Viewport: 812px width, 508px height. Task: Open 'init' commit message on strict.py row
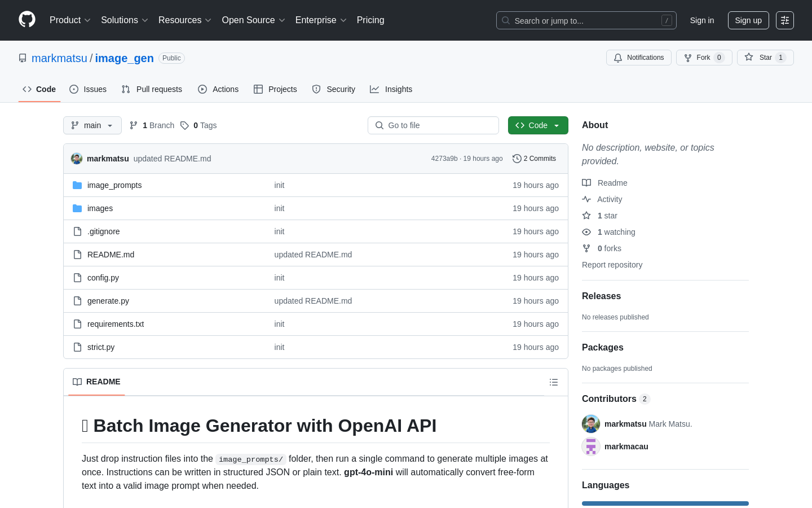[279, 347]
